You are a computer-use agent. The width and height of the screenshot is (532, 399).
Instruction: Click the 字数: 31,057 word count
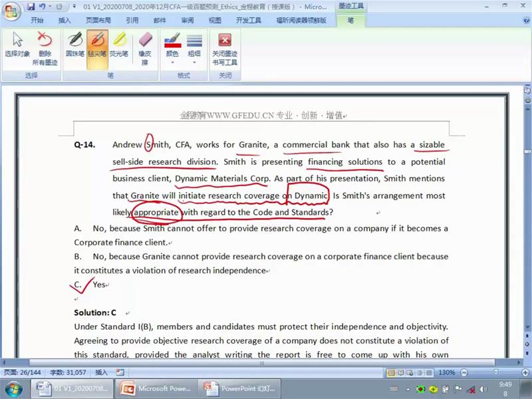[x=67, y=373]
